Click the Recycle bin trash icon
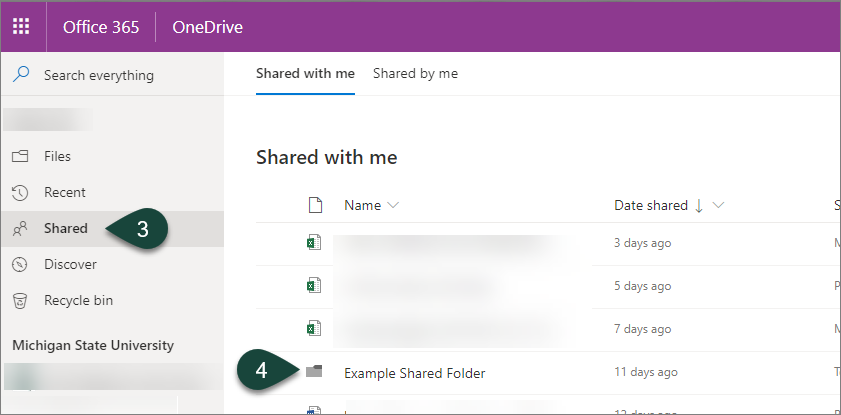 (20, 301)
